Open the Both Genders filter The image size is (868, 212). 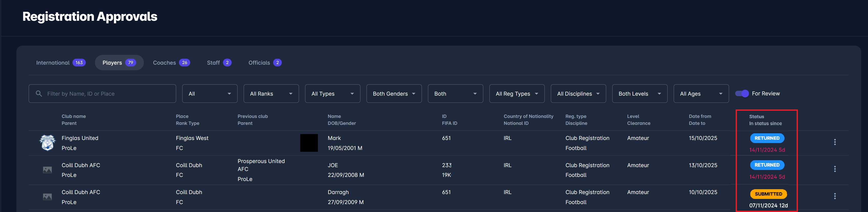[x=394, y=94]
